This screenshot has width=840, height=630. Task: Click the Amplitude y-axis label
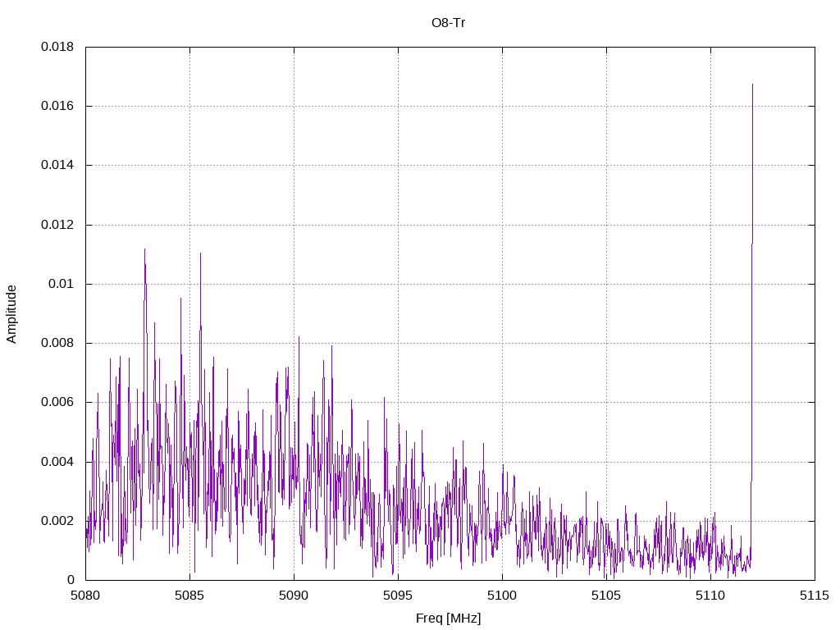[x=11, y=314]
